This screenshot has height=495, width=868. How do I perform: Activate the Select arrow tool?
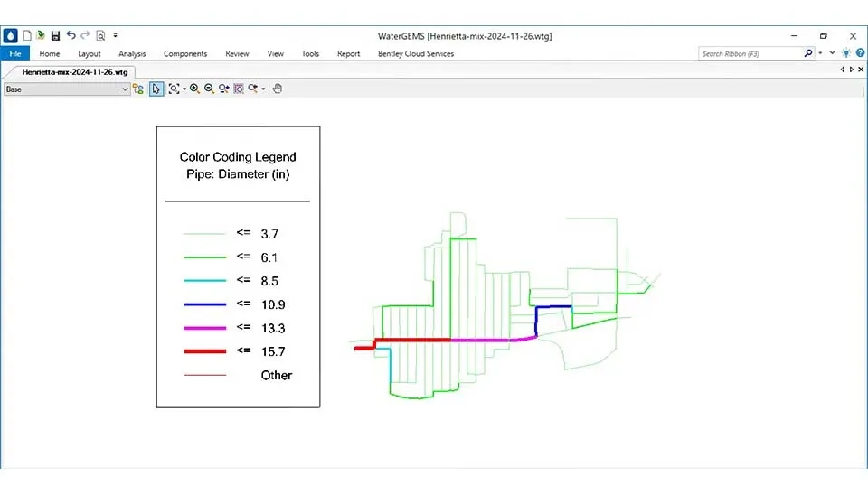pyautogui.click(x=156, y=89)
